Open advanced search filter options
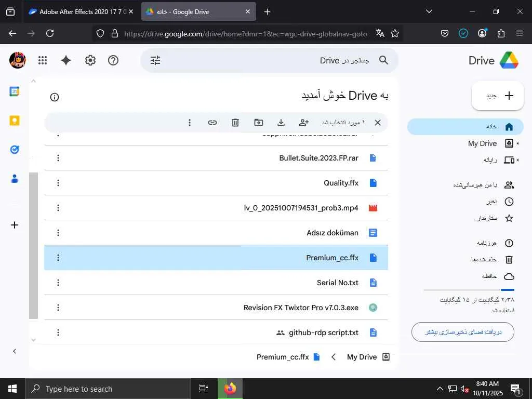This screenshot has height=399, width=532. (x=155, y=60)
